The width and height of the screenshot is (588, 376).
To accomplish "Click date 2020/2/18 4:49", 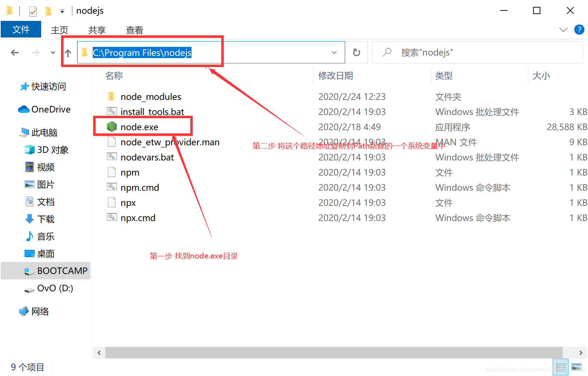I will tap(349, 127).
